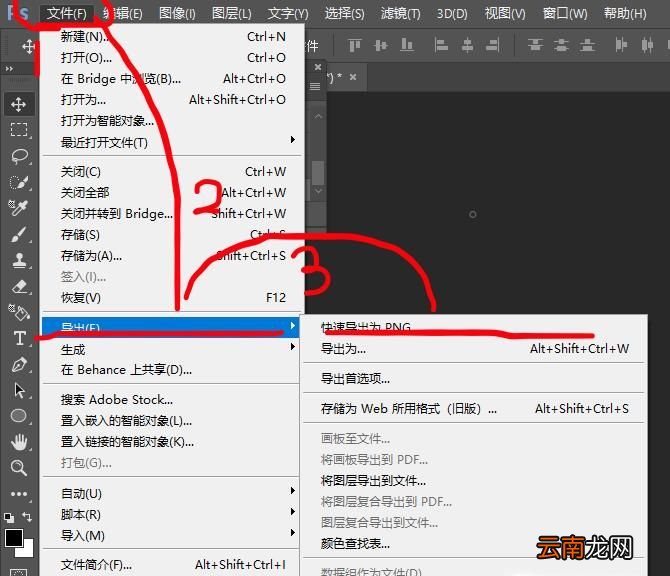Select the Zoom magnifier tool
Viewport: 670px width, 576px height.
18,468
